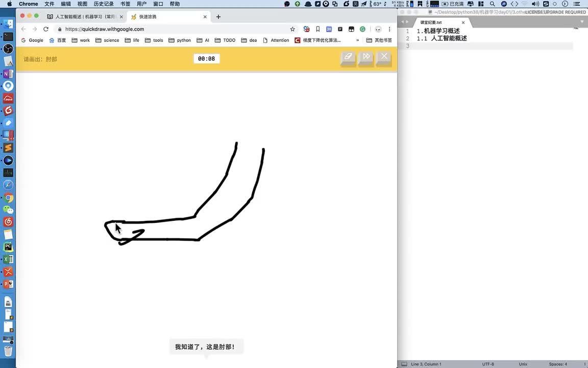Close the 课堂纪要.txt tab in Sublime
This screenshot has height=368, width=588.
tap(463, 22)
